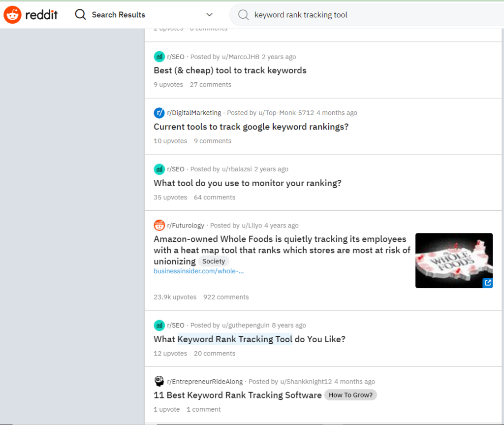Image resolution: width=504 pixels, height=425 pixels.
Task: Click the r/SEO community icon
Action: coord(159,56)
